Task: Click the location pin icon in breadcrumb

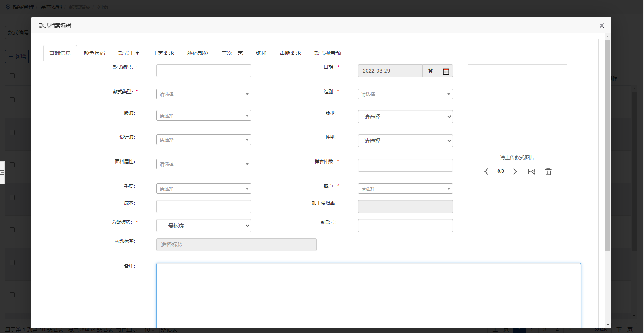Action: (x=8, y=7)
